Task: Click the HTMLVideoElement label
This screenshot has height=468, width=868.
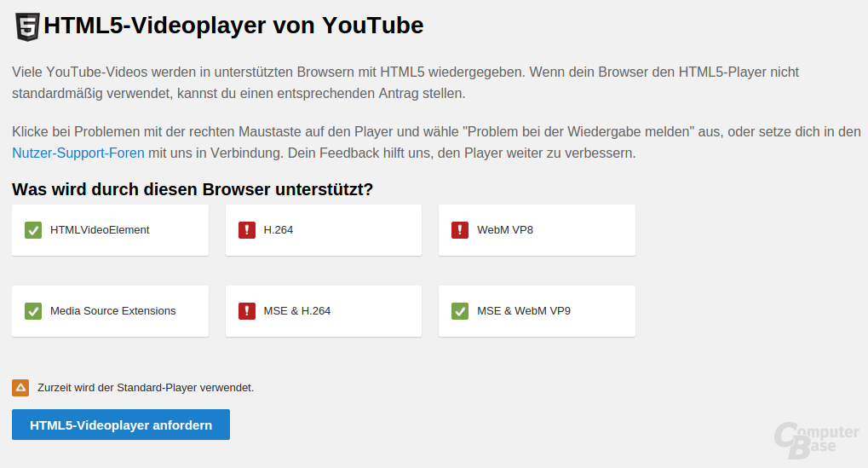Action: click(x=100, y=230)
